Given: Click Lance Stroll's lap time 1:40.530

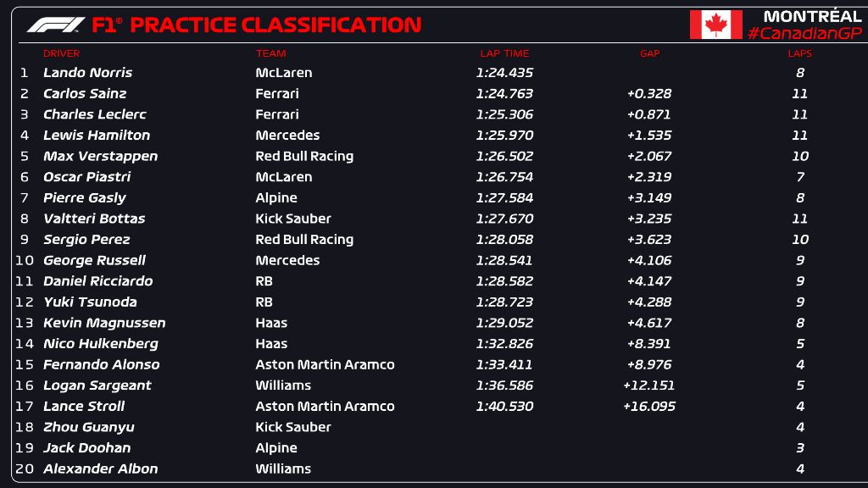Looking at the screenshot, I should pyautogui.click(x=504, y=406).
